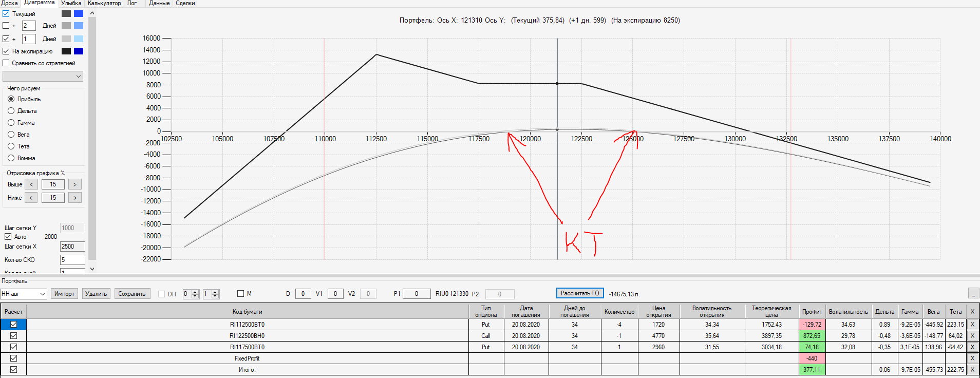Select the RI117500BT0 ticker cell

tap(247, 347)
